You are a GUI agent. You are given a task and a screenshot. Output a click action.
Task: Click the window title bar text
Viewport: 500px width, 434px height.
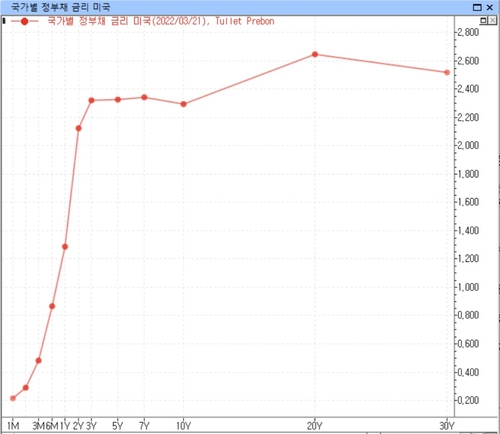(60, 7)
